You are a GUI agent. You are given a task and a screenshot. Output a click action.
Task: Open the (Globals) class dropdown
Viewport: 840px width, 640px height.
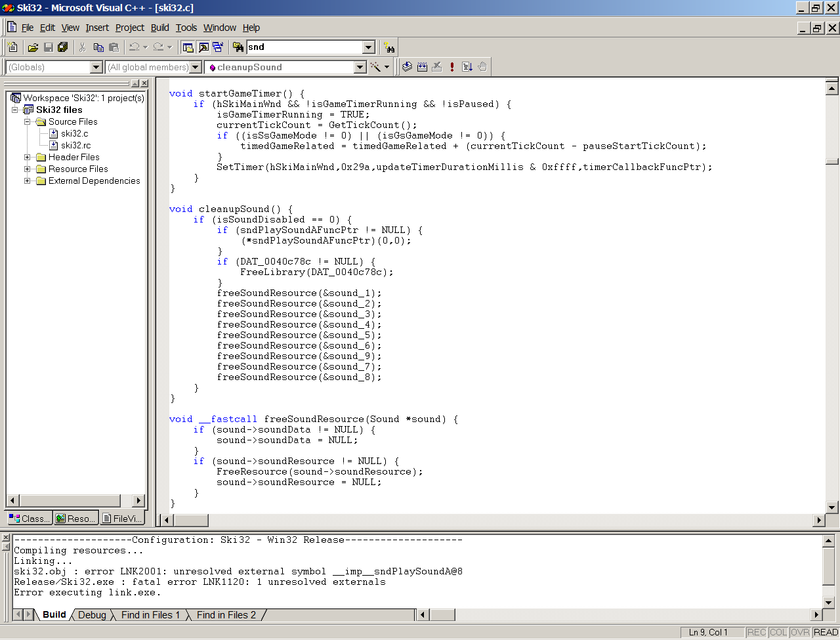[x=96, y=67]
